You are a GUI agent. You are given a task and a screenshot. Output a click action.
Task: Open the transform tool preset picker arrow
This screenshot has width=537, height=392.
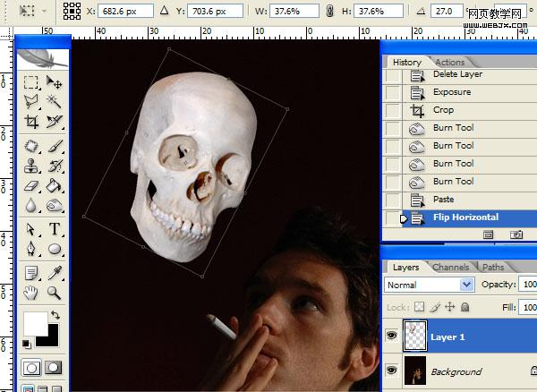[44, 11]
